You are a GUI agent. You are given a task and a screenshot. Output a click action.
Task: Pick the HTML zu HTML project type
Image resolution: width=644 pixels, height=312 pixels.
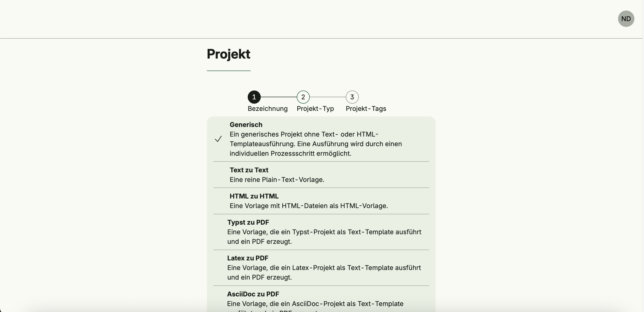click(x=254, y=196)
